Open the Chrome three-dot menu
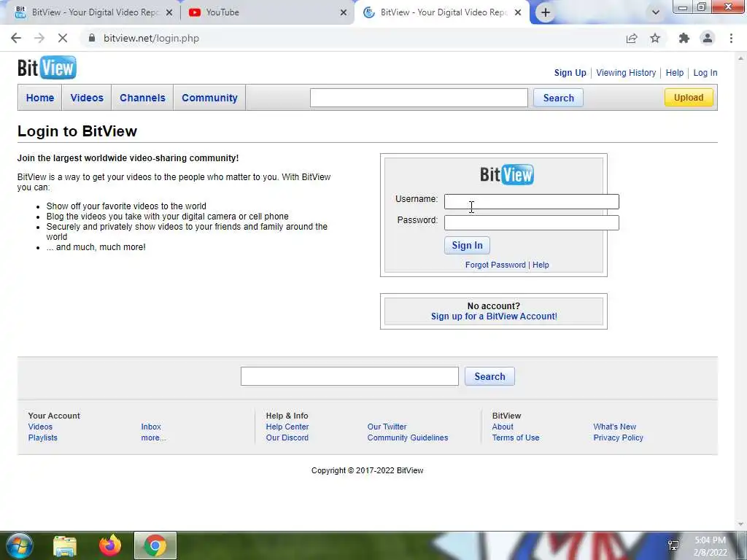This screenshot has width=747, height=560. click(x=731, y=38)
